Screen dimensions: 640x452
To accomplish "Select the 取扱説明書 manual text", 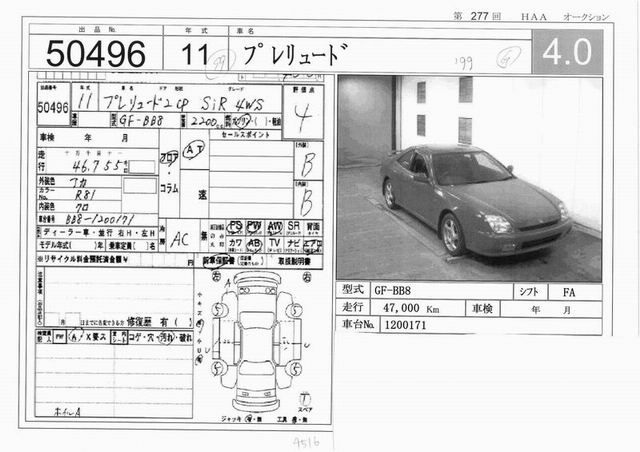I will [x=295, y=261].
